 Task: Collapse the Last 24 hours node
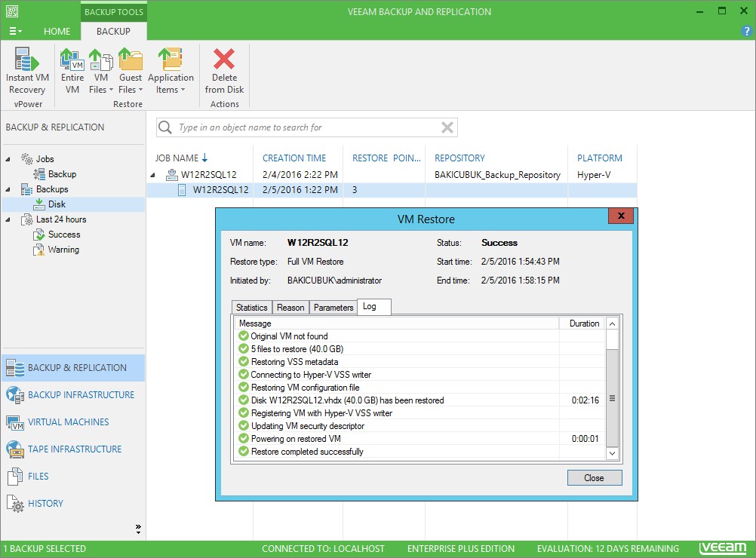(8, 219)
